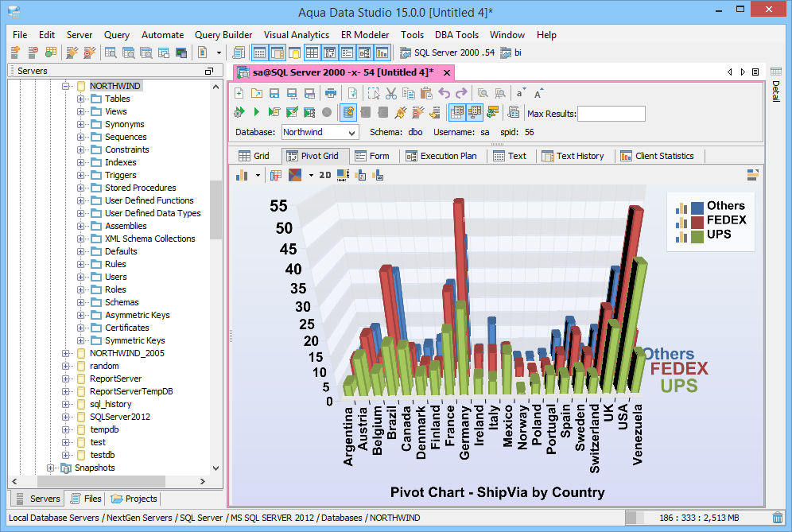Click the chart options icon at the chart's top-right
The width and height of the screenshot is (792, 532).
752,175
